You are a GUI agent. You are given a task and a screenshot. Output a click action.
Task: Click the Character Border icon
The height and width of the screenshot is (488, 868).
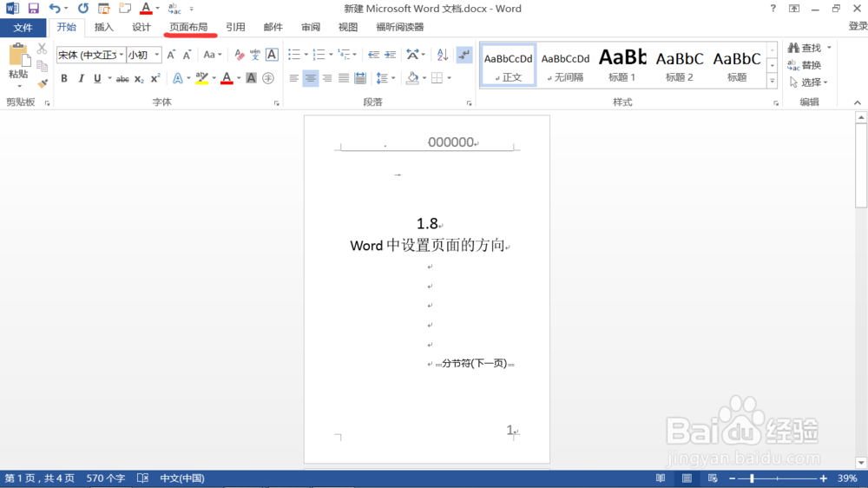coord(272,55)
